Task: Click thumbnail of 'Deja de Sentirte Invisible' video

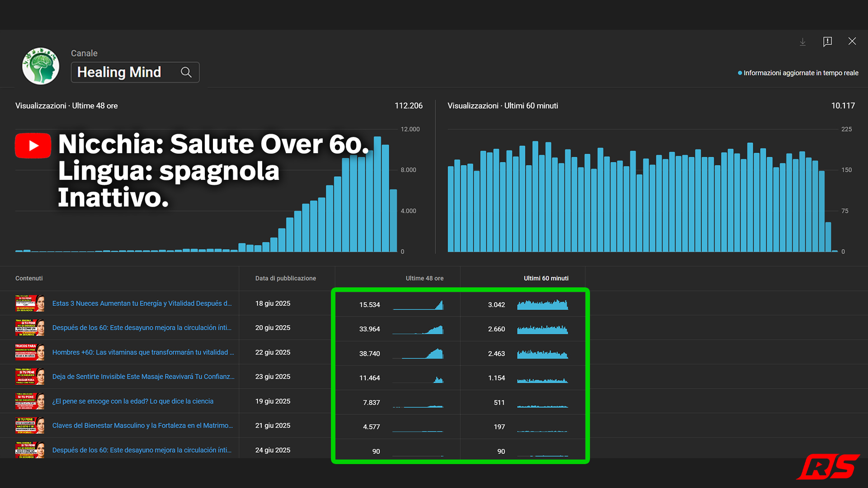Action: coord(30,376)
